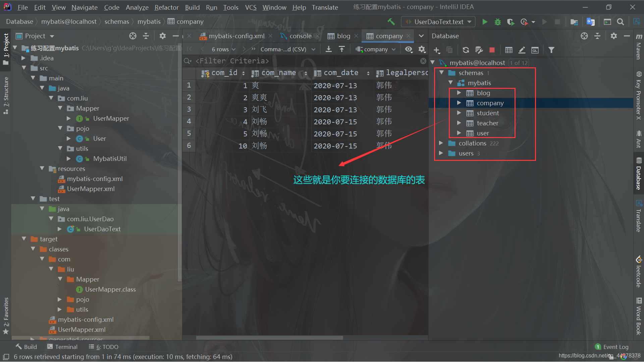644x362 pixels.
Task: Open the 6 rows page size dropdown
Action: pos(223,49)
